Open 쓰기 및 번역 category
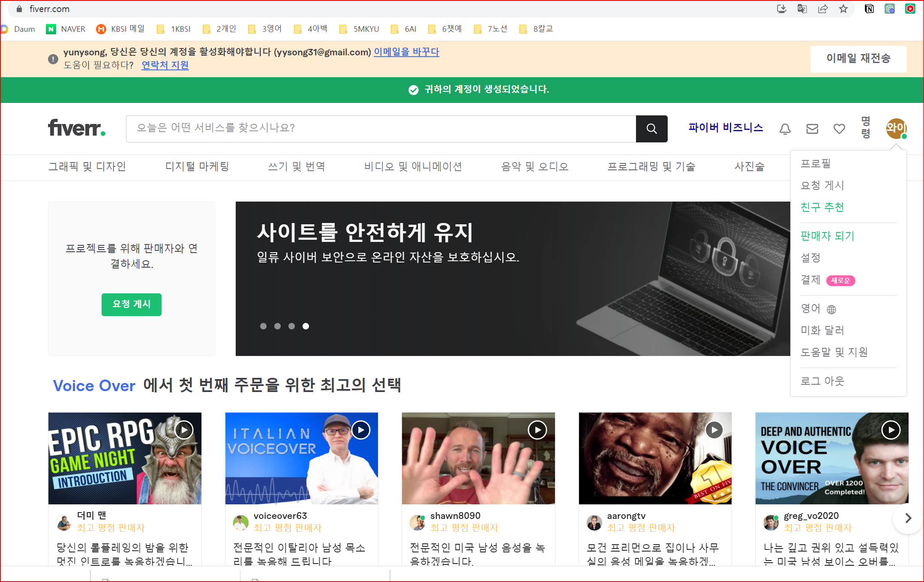The width and height of the screenshot is (924, 582). [x=297, y=166]
